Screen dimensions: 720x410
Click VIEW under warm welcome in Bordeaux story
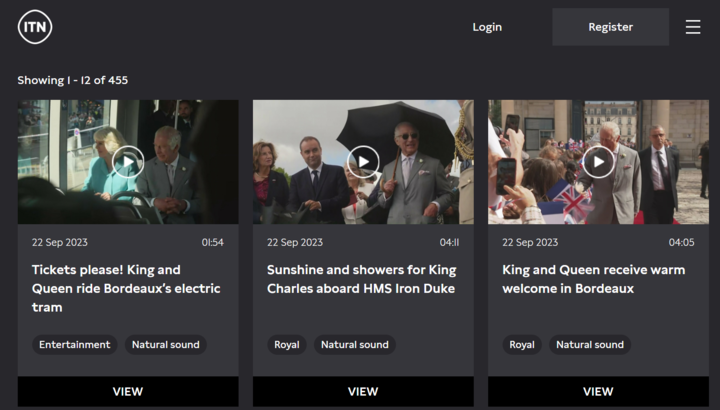tap(598, 392)
